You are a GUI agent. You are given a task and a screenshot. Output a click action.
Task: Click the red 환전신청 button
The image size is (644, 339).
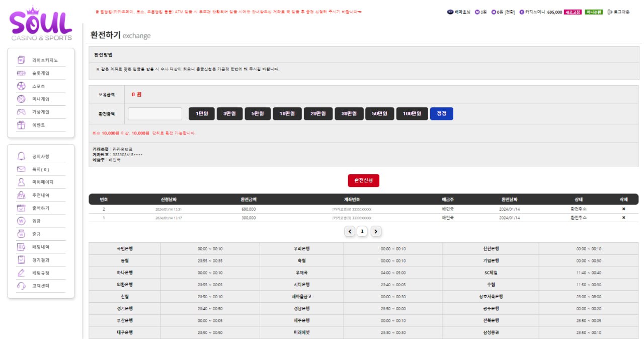pyautogui.click(x=364, y=180)
